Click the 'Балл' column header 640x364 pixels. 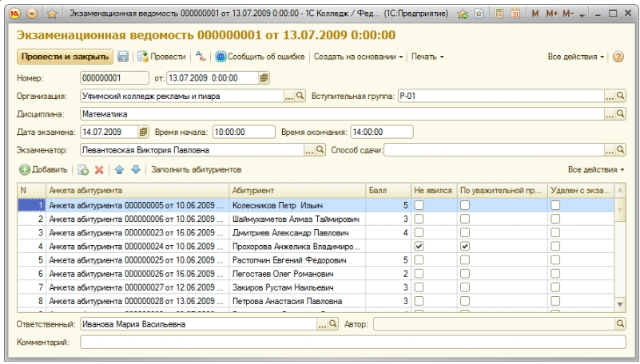click(388, 190)
